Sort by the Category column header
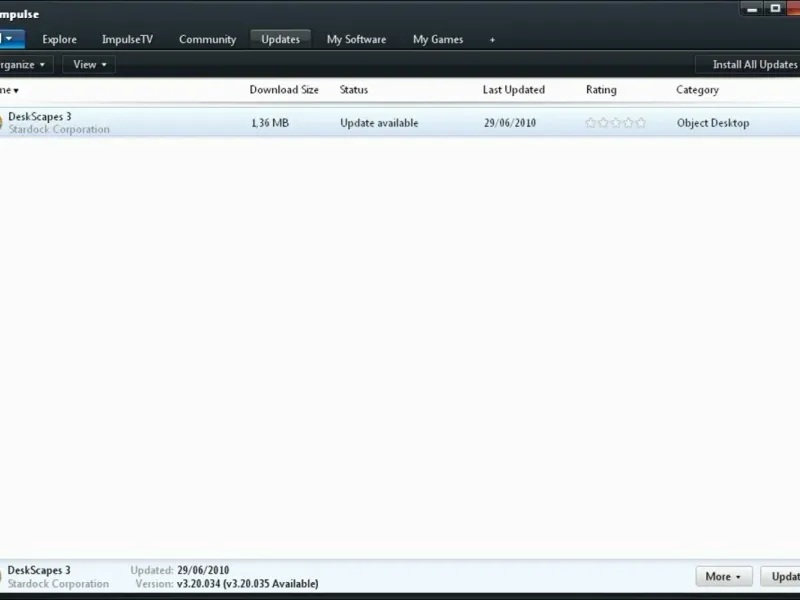The image size is (800, 600). [697, 90]
